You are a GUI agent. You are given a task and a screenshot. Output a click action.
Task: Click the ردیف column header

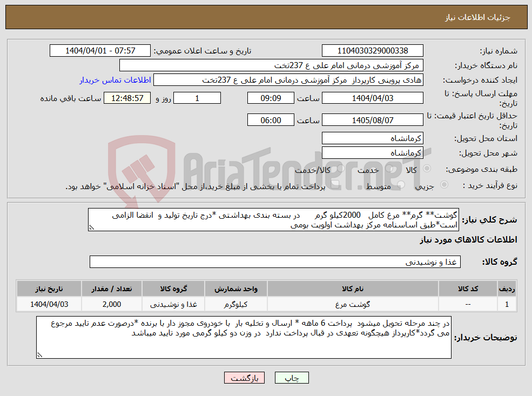coord(507,289)
